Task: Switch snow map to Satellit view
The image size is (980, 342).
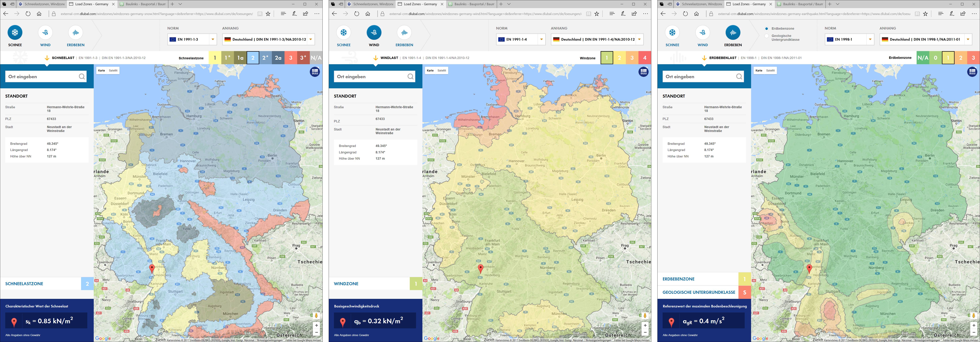Action: pyautogui.click(x=113, y=70)
